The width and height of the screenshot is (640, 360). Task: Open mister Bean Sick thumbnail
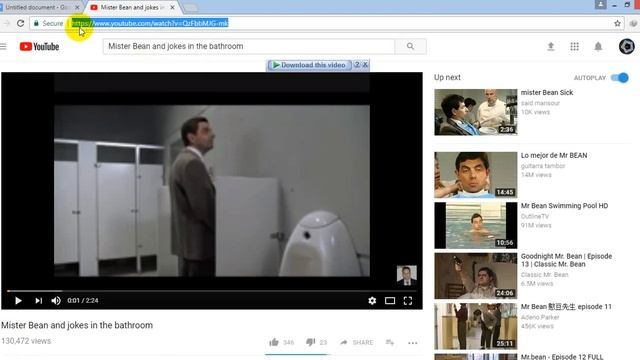pyautogui.click(x=476, y=112)
